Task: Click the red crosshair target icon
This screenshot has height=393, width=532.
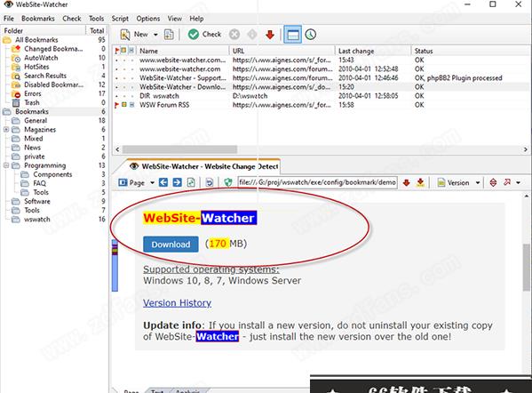Action: pos(493,183)
